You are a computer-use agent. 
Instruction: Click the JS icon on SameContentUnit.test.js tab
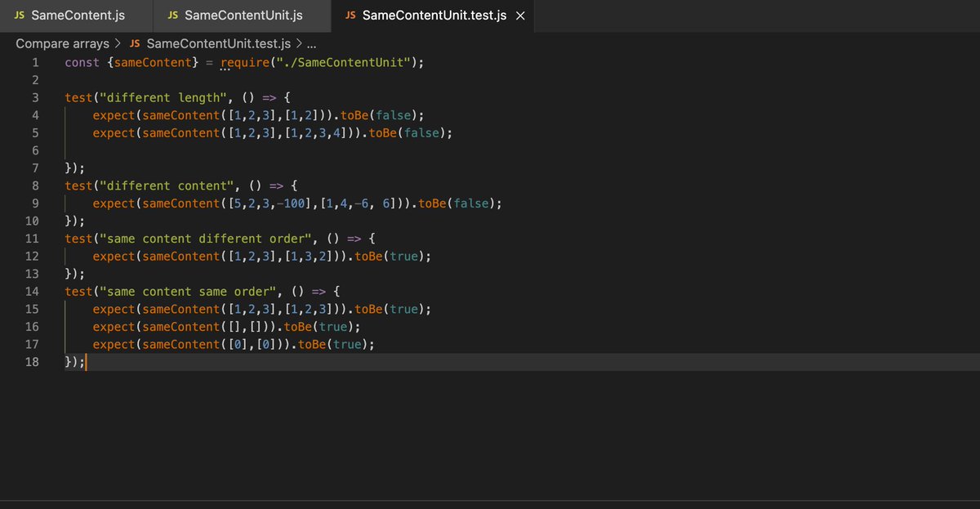pos(350,16)
